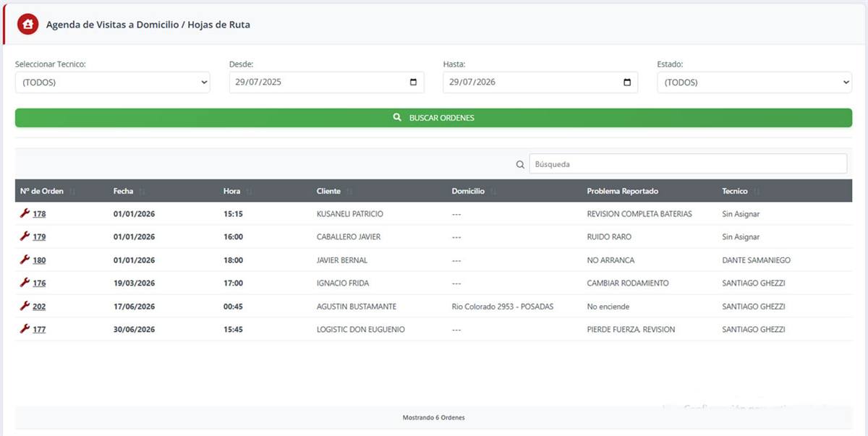Click wrench icon for order 178
The height and width of the screenshot is (436, 868).
point(25,213)
